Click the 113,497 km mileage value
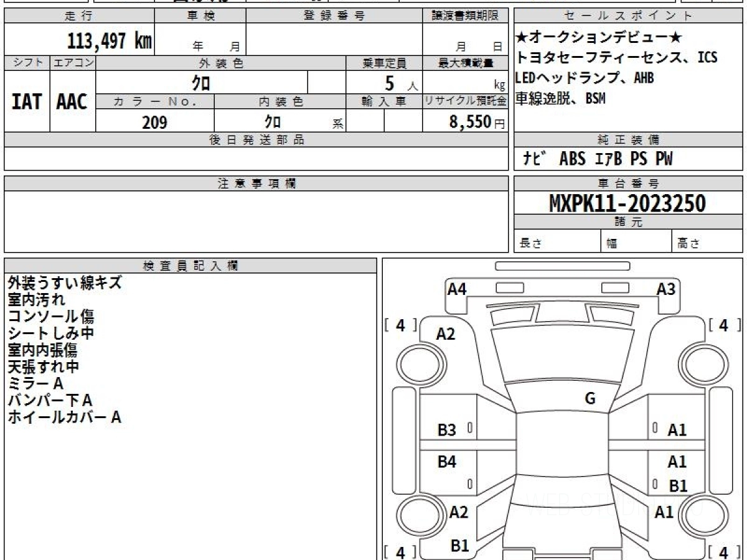 [109, 42]
